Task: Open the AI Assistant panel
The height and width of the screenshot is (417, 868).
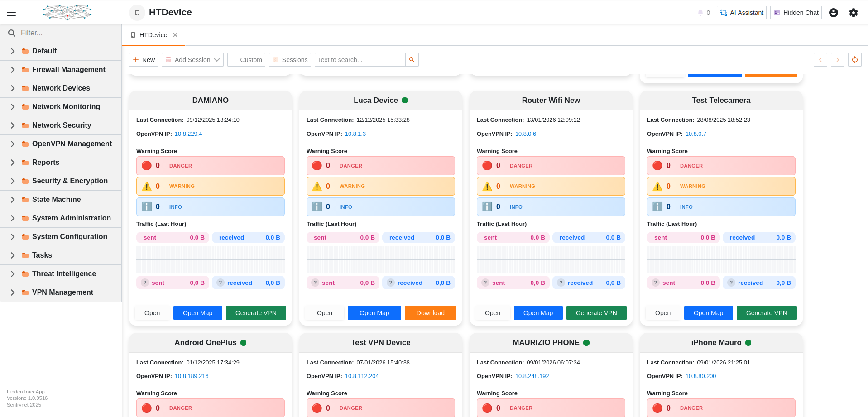Action: [741, 13]
